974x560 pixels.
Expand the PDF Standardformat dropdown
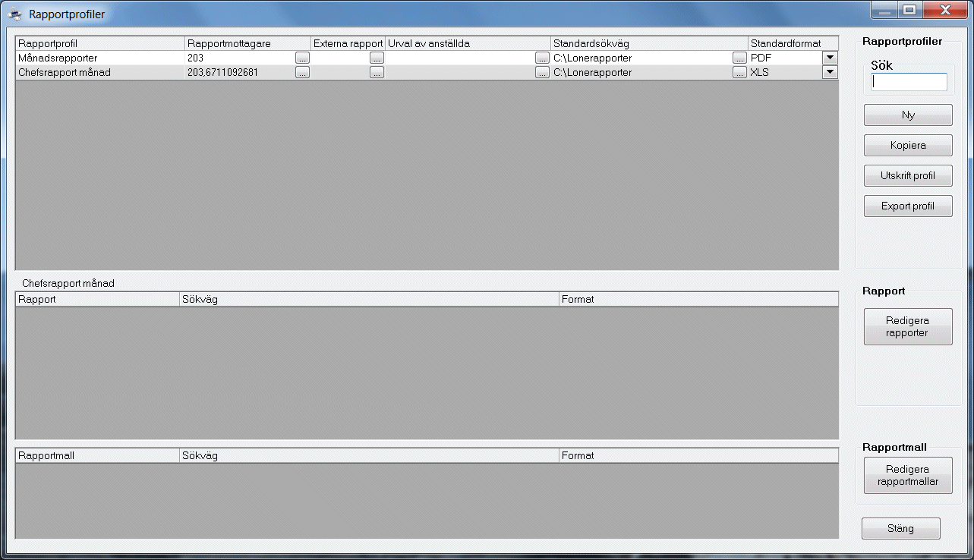pos(830,58)
